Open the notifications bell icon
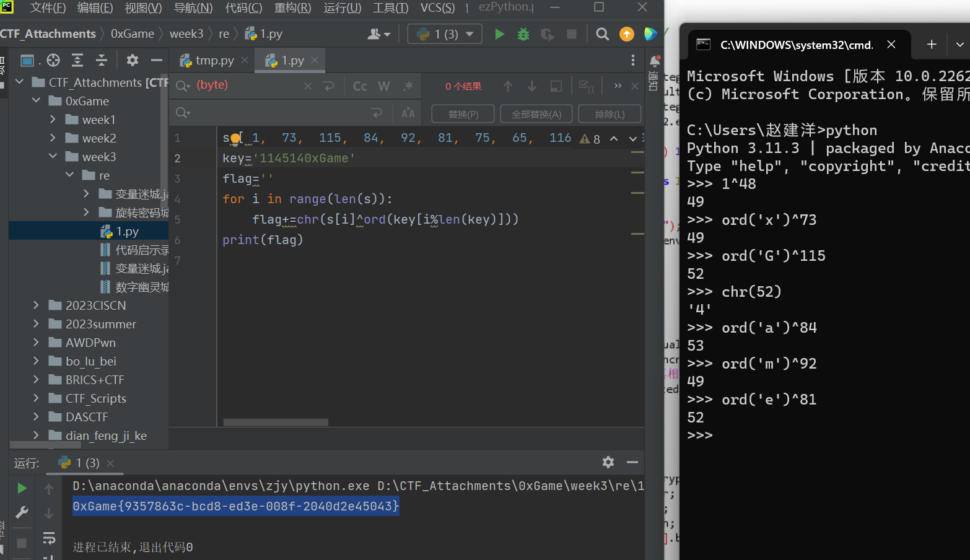This screenshot has width=970, height=560. click(x=654, y=61)
